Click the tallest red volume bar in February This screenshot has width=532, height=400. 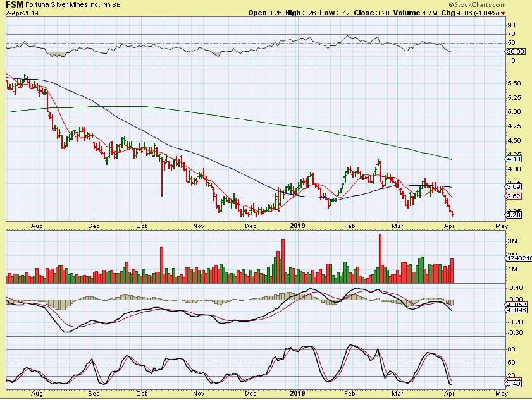(x=380, y=258)
